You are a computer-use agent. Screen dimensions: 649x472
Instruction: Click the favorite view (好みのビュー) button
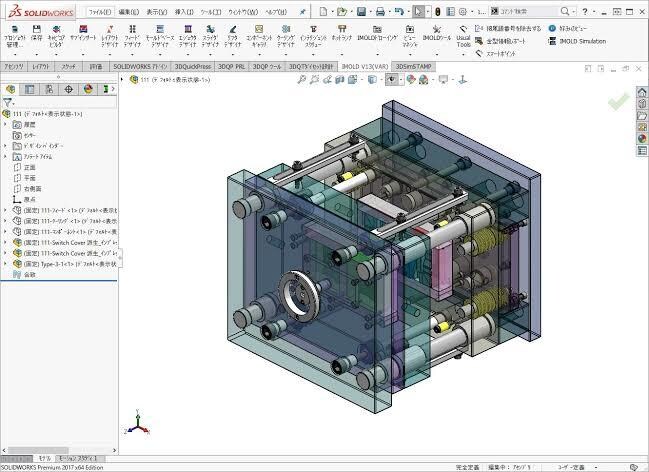[x=567, y=28]
